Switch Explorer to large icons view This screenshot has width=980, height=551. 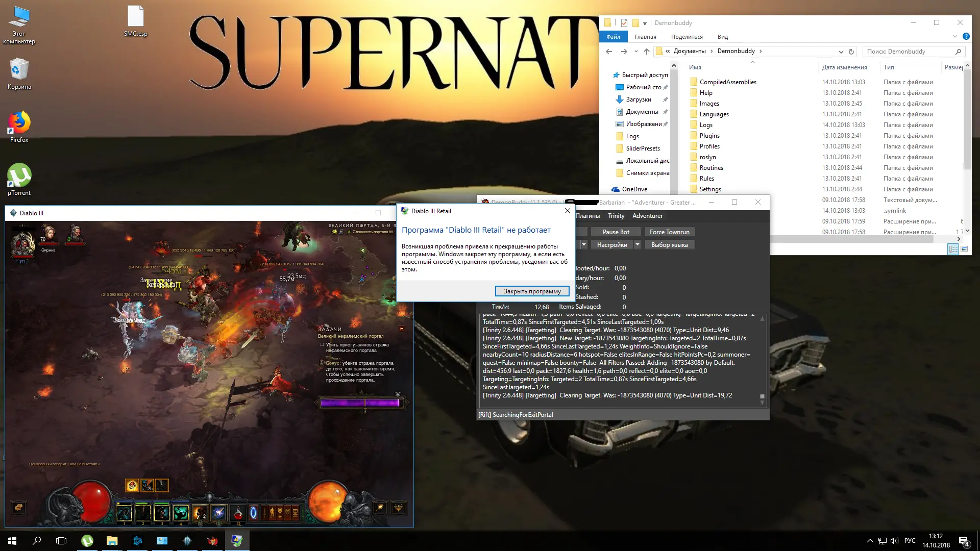coord(964,249)
